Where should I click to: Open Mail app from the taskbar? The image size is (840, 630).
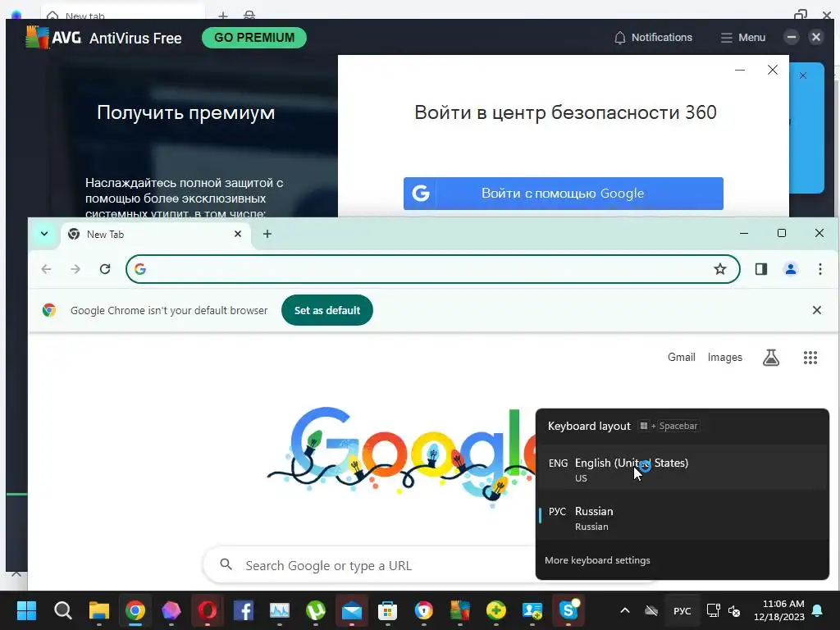(x=352, y=610)
